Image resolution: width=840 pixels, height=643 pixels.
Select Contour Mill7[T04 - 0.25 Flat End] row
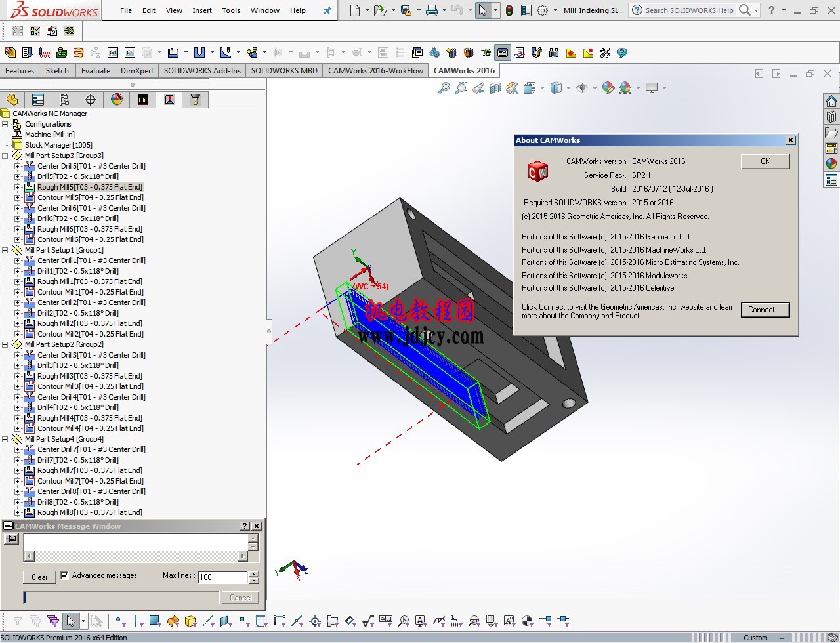point(90,481)
